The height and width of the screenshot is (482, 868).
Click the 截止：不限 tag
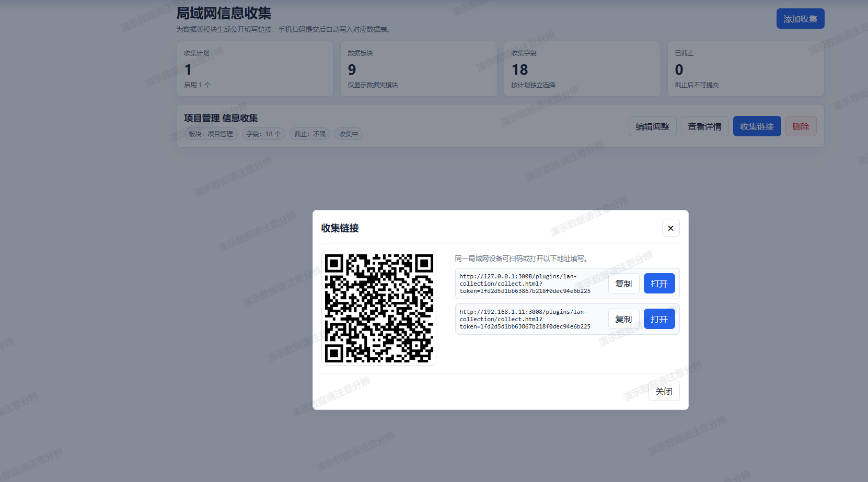(310, 134)
